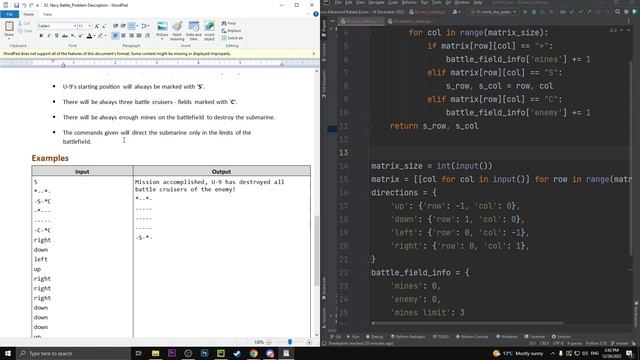Open WordPad Help icon

[x=316, y=14]
